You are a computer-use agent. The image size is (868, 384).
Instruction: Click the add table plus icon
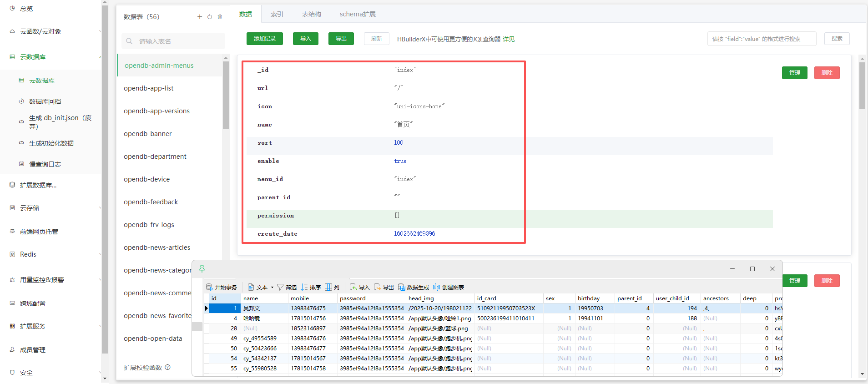(x=199, y=17)
